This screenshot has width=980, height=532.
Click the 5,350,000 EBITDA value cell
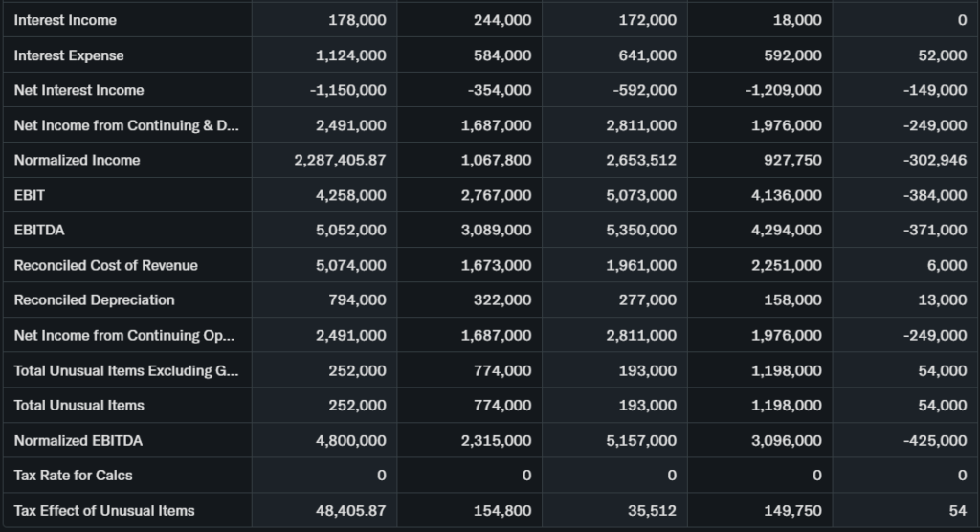pos(640,230)
